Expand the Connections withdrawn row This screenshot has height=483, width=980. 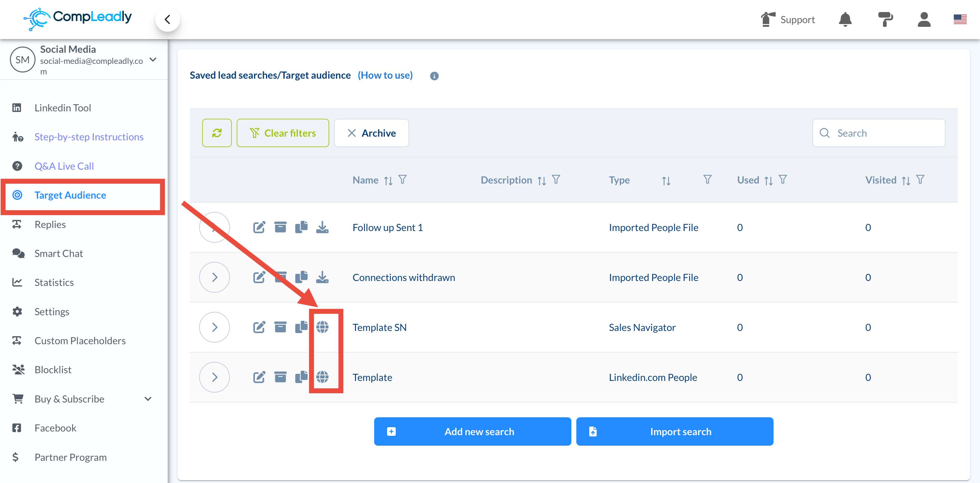point(214,277)
